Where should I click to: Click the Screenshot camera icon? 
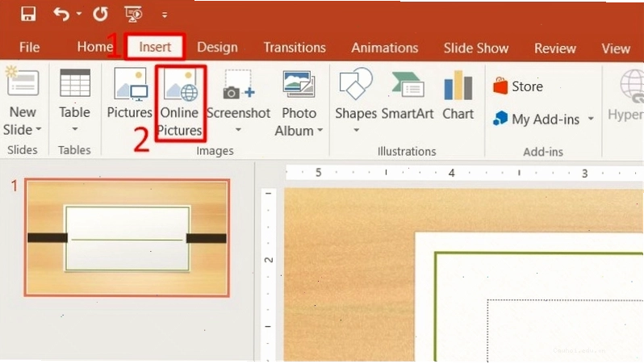[x=239, y=85]
